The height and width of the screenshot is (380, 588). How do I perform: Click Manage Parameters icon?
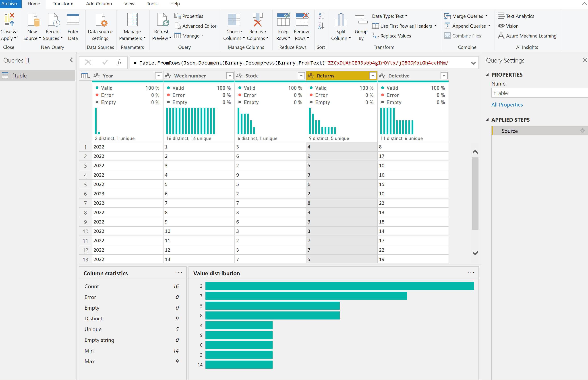coord(132,20)
